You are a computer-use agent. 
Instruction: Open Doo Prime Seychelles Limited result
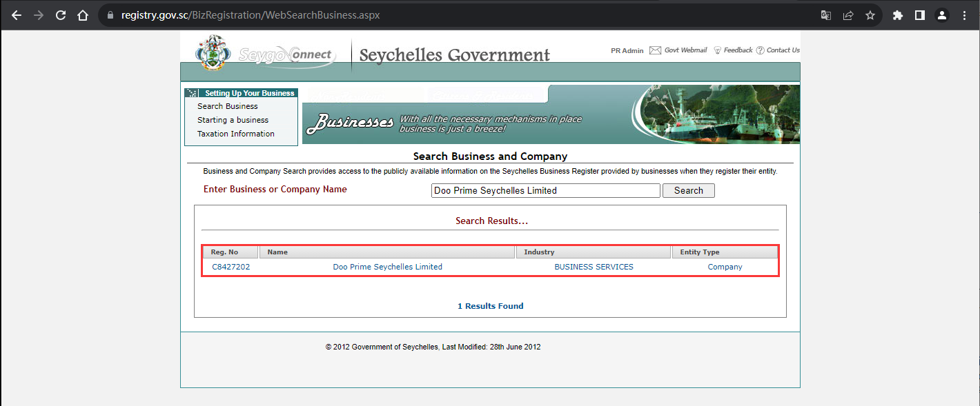pyautogui.click(x=387, y=267)
